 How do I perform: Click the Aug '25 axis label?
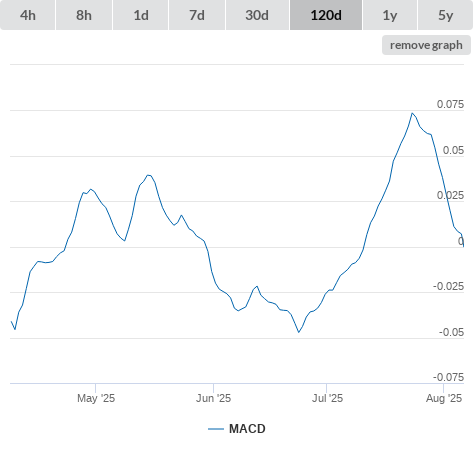[x=444, y=398]
